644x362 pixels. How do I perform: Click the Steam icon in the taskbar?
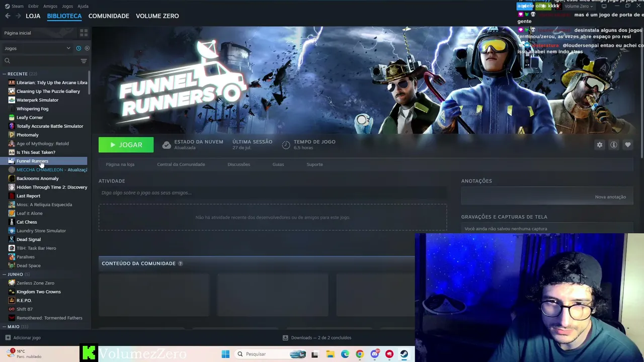pyautogui.click(x=404, y=354)
